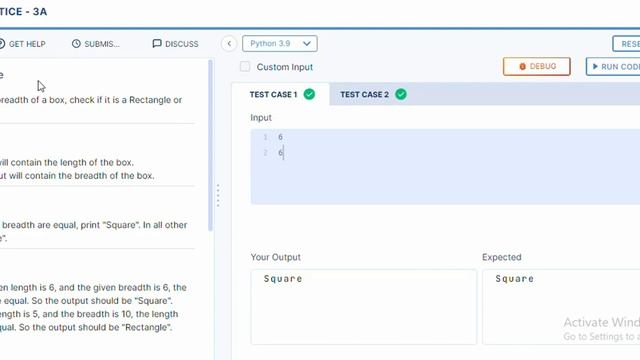The height and width of the screenshot is (360, 640).
Task: Click the bug icon in the Debug button
Action: 522,67
